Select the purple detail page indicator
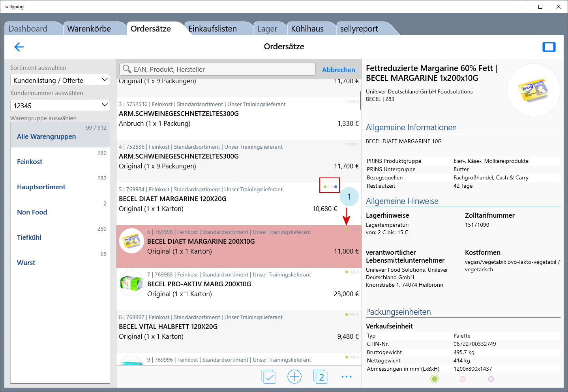568x392 pixels. 491,379
